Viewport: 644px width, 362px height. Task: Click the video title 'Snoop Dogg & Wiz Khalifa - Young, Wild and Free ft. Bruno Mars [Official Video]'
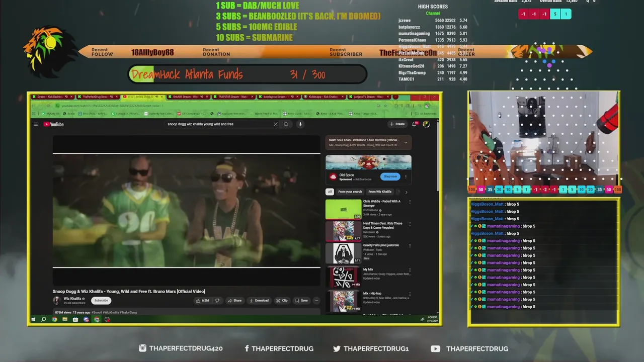point(129,292)
